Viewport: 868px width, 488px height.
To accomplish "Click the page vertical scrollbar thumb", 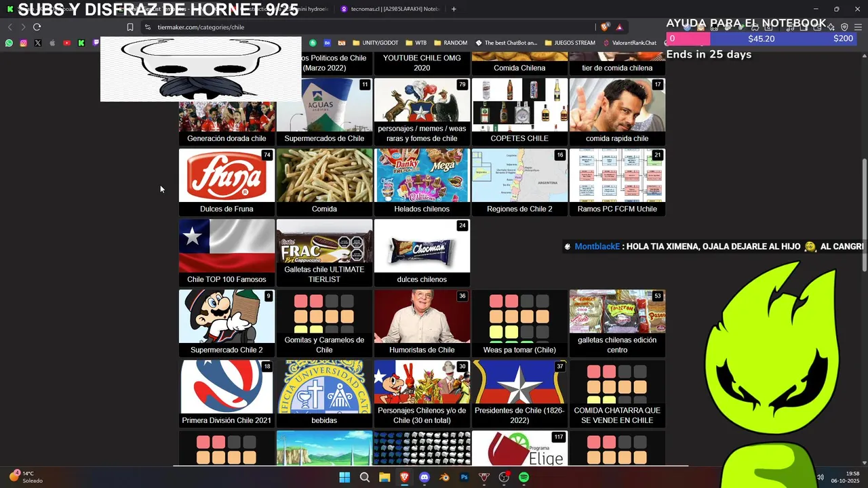I will pos(864,216).
